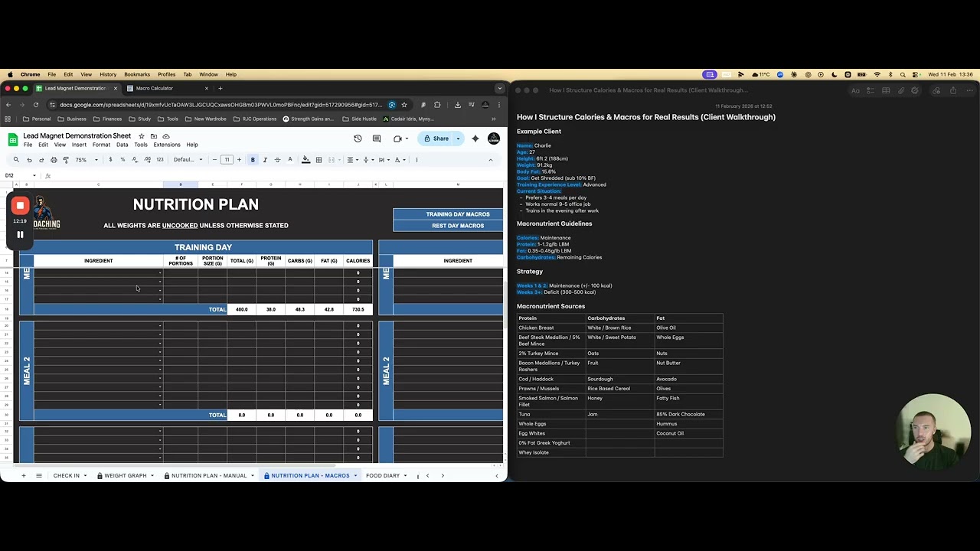Toggle italic formatting
This screenshot has width=980, height=551.
(265, 160)
